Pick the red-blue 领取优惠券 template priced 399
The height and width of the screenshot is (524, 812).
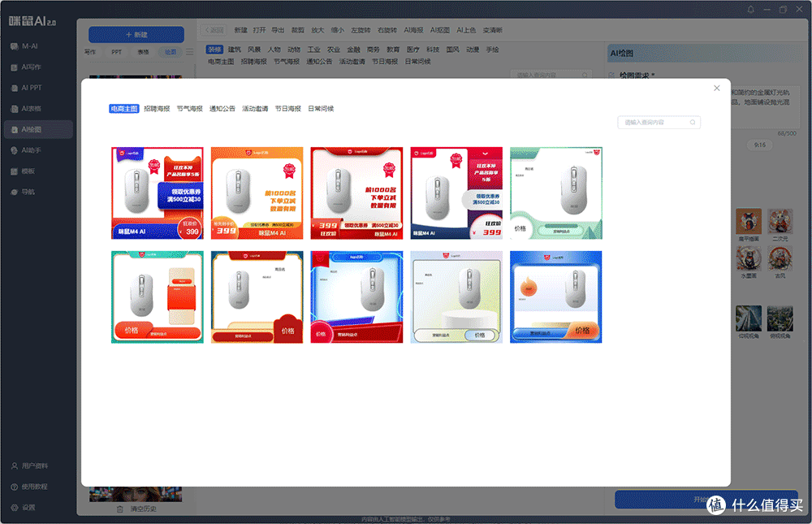click(158, 193)
